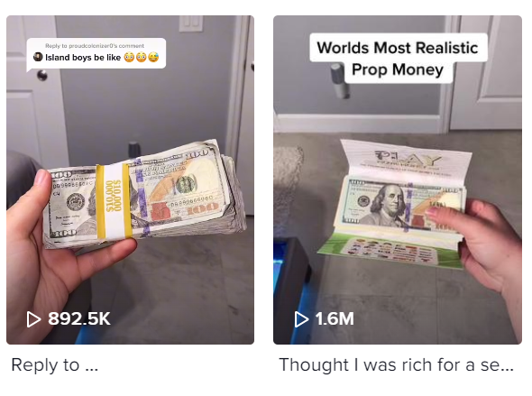Click 'Island boys be like' comment text
The height and width of the screenshot is (396, 532).
point(83,58)
